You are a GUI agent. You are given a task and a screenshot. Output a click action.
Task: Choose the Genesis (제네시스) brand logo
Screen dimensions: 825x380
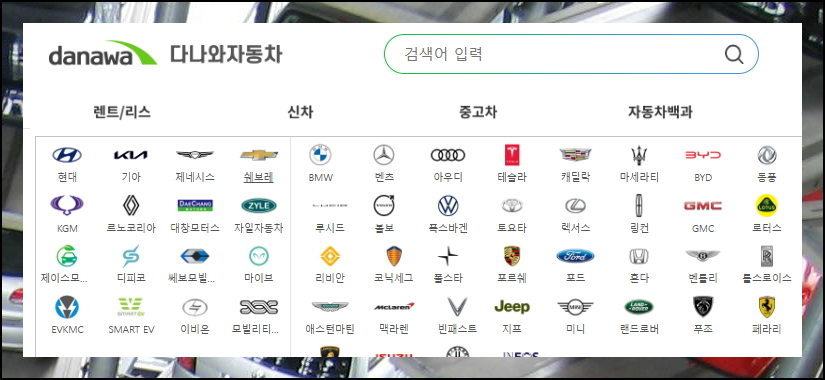pyautogui.click(x=195, y=155)
